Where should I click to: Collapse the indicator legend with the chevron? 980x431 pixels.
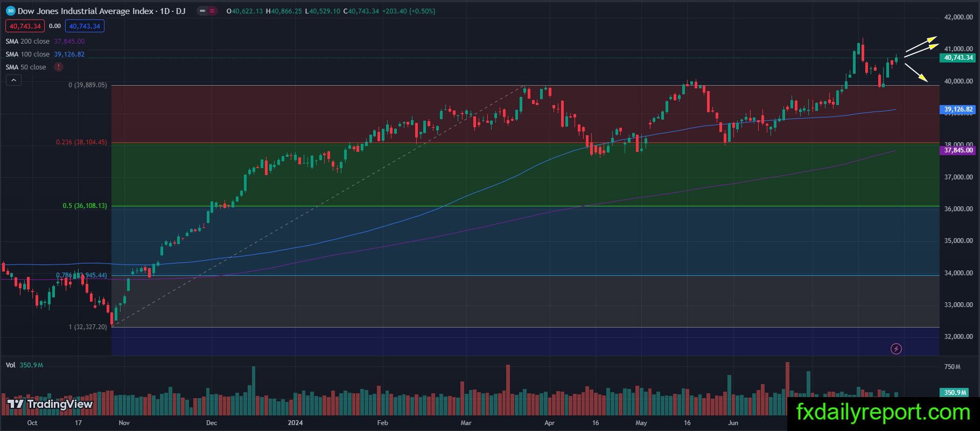click(x=13, y=80)
